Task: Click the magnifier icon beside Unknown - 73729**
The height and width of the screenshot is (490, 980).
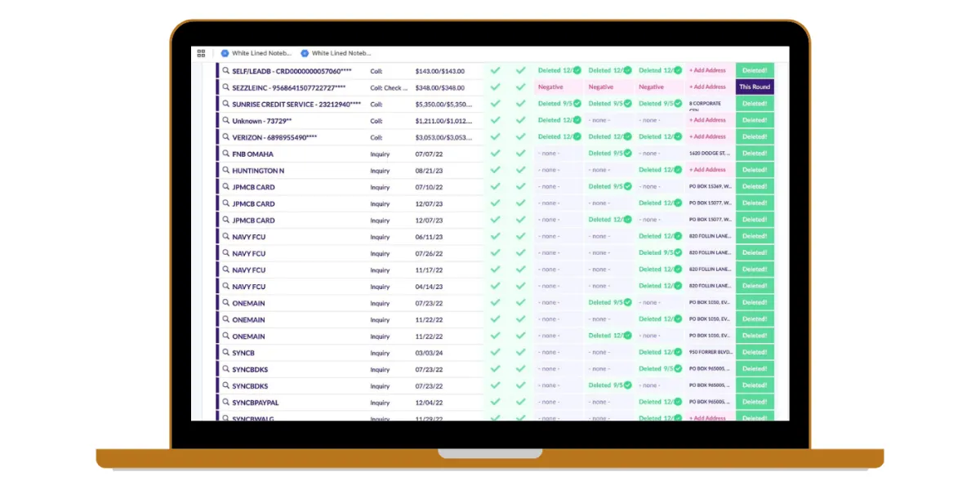Action: pyautogui.click(x=226, y=121)
